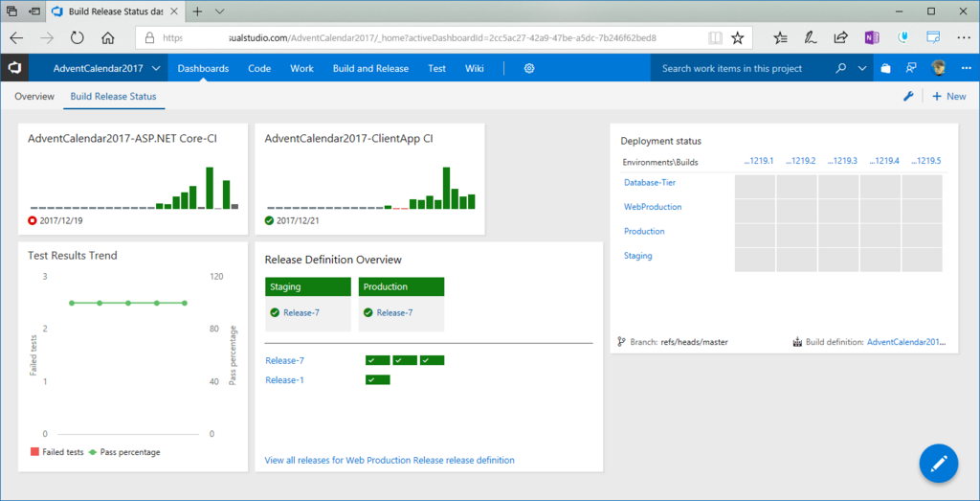Screen dimensions: 980x501
Task: Open the dashboard settings gear icon
Action: [x=528, y=69]
